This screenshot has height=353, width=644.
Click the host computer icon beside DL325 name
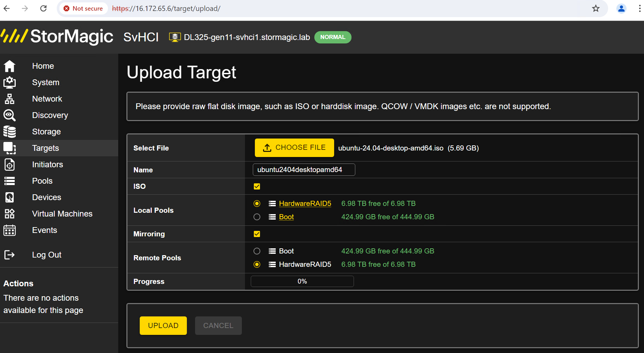[x=175, y=37]
